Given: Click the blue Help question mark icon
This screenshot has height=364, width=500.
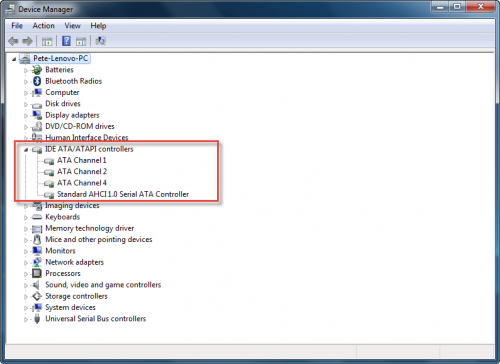Looking at the screenshot, I should 66,41.
